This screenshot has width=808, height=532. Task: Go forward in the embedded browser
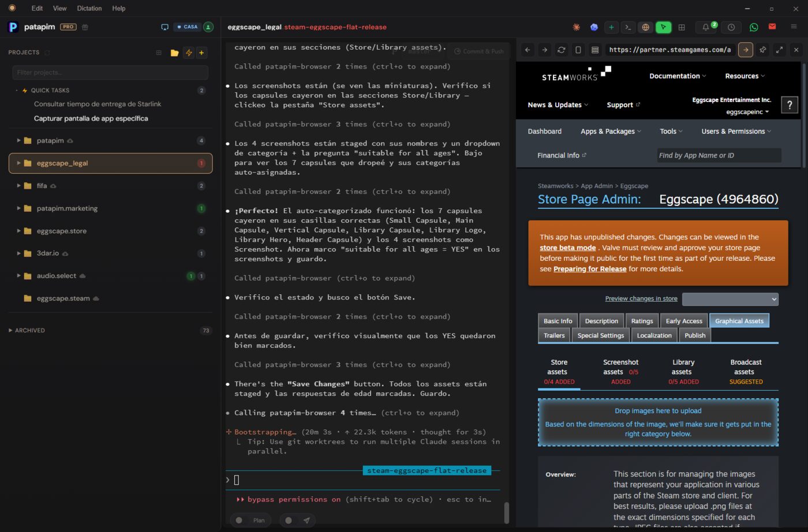click(x=544, y=50)
